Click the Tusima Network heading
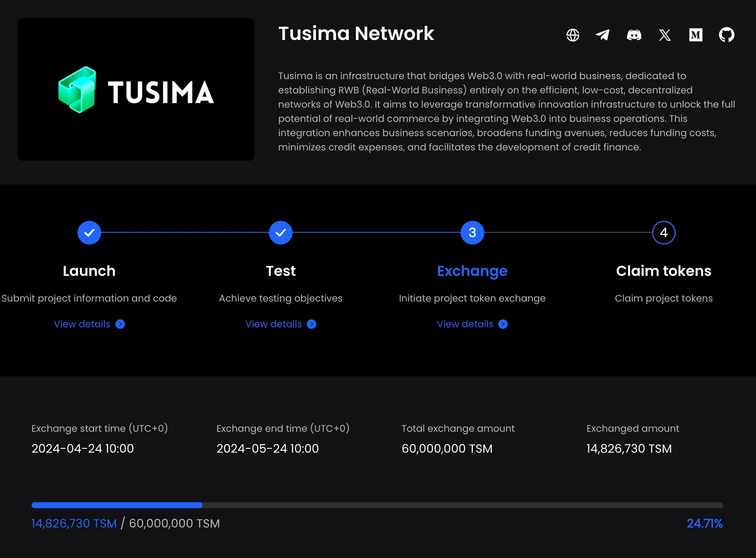Screen dimensions: 756x558 pyautogui.click(x=356, y=34)
